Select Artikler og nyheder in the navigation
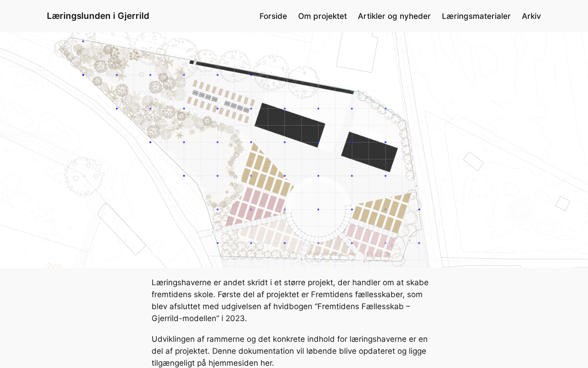The height and width of the screenshot is (368, 588). point(394,16)
